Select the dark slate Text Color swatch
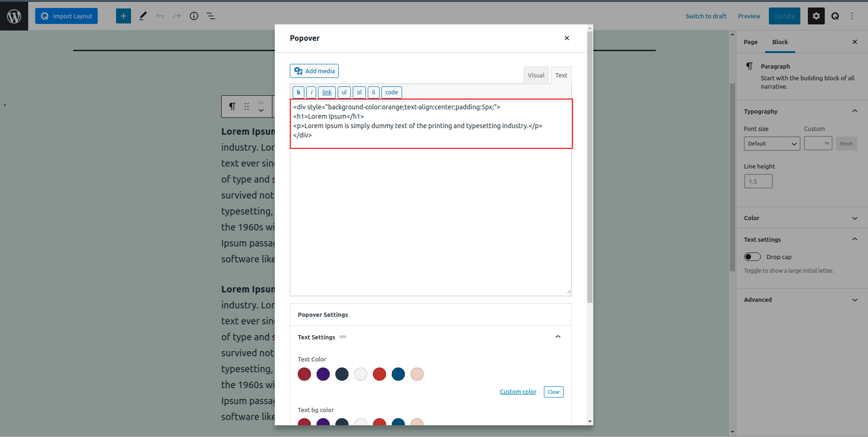Viewport: 868px width, 437px height. coord(342,374)
